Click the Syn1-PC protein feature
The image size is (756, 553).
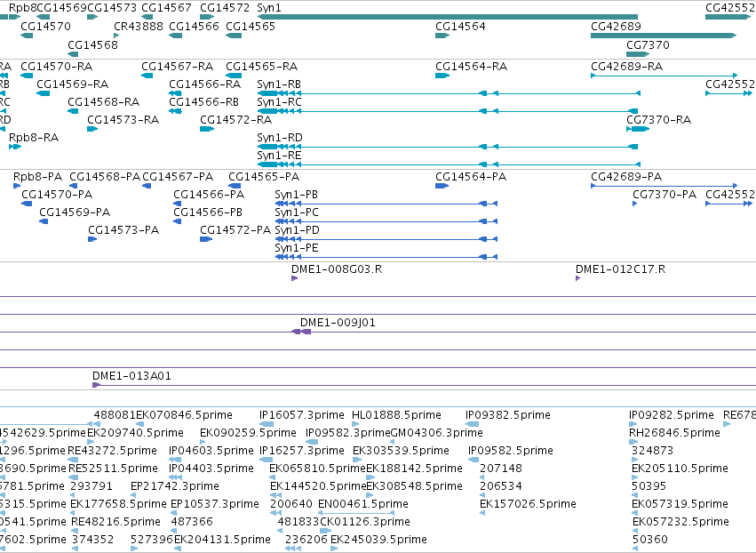(x=386, y=221)
